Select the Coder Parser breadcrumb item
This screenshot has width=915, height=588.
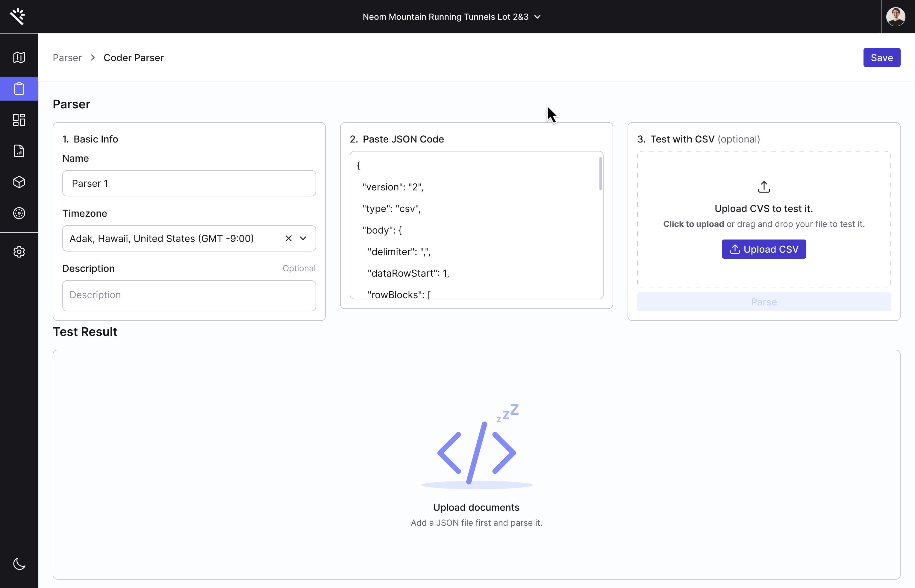coord(134,58)
